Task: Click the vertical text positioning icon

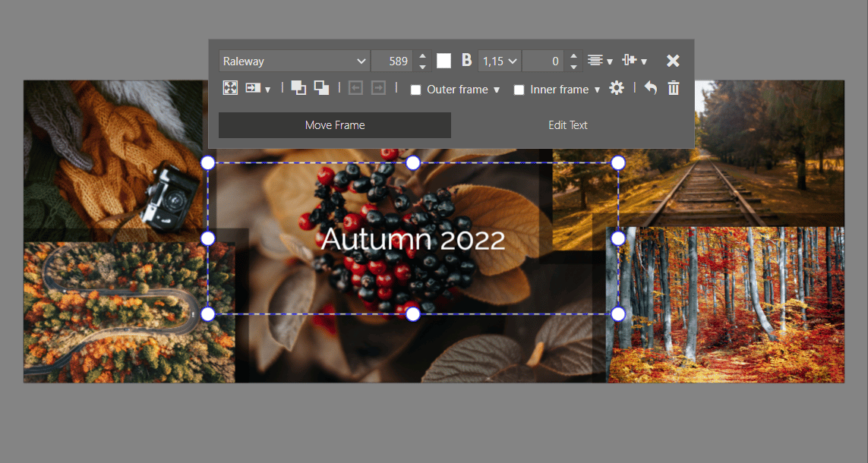Action: tap(630, 60)
